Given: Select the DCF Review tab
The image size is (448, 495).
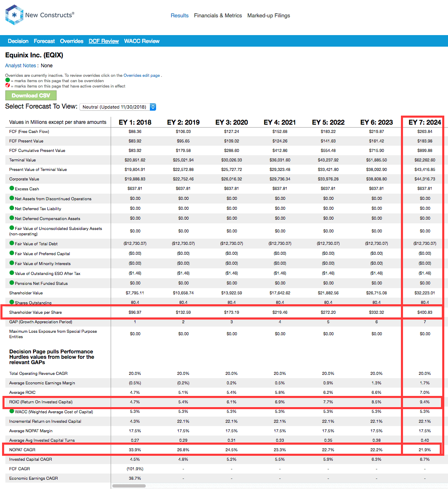Looking at the screenshot, I should point(104,41).
